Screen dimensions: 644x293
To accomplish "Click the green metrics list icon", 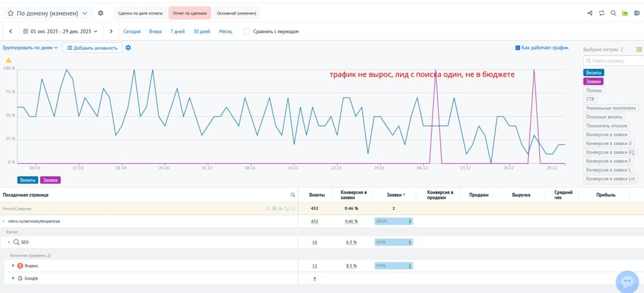I will [x=639, y=49].
